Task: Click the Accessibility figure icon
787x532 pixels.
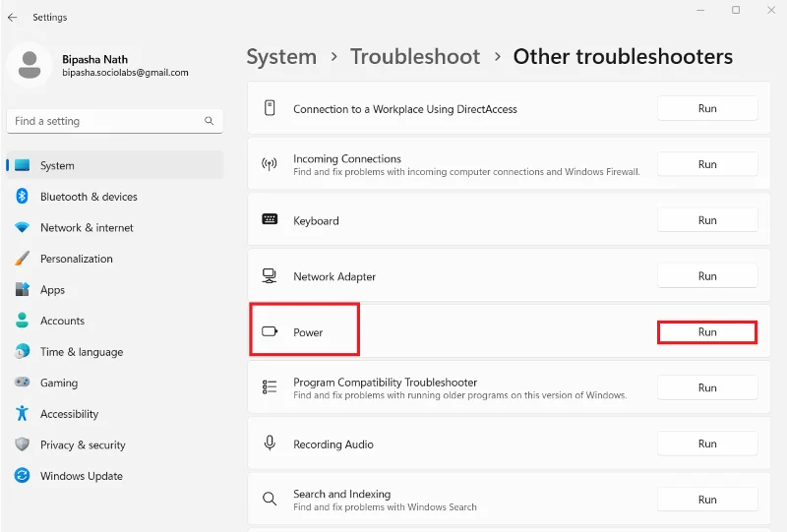Action: tap(22, 413)
